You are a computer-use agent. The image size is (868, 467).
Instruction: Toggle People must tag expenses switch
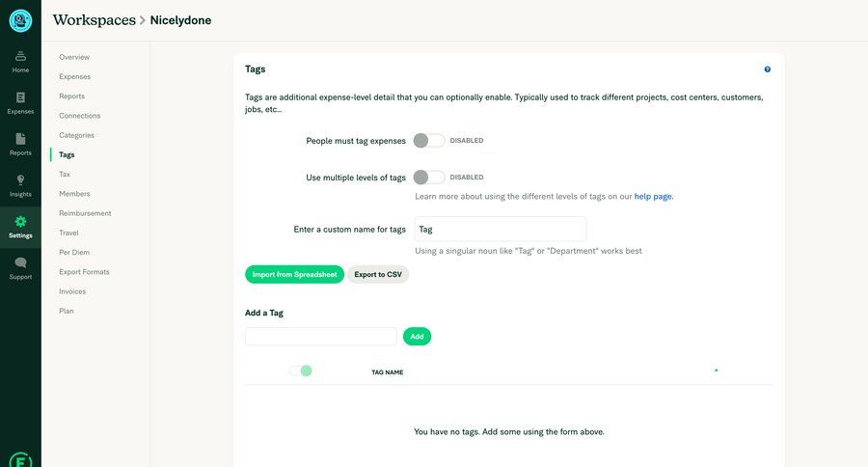pos(429,141)
